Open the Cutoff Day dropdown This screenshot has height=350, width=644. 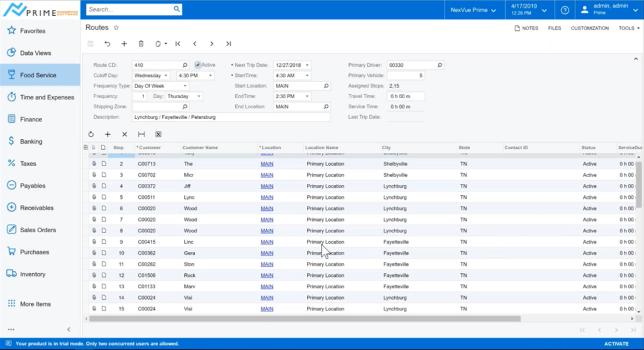click(166, 76)
